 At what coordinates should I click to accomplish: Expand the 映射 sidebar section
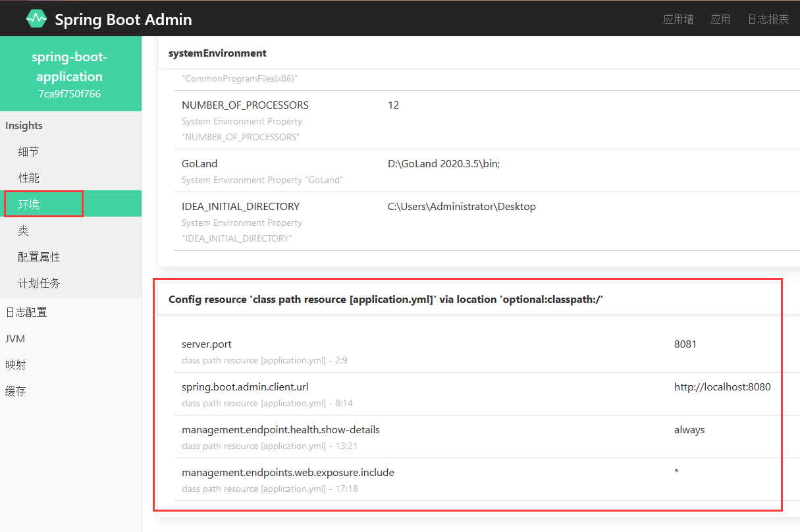(70, 365)
